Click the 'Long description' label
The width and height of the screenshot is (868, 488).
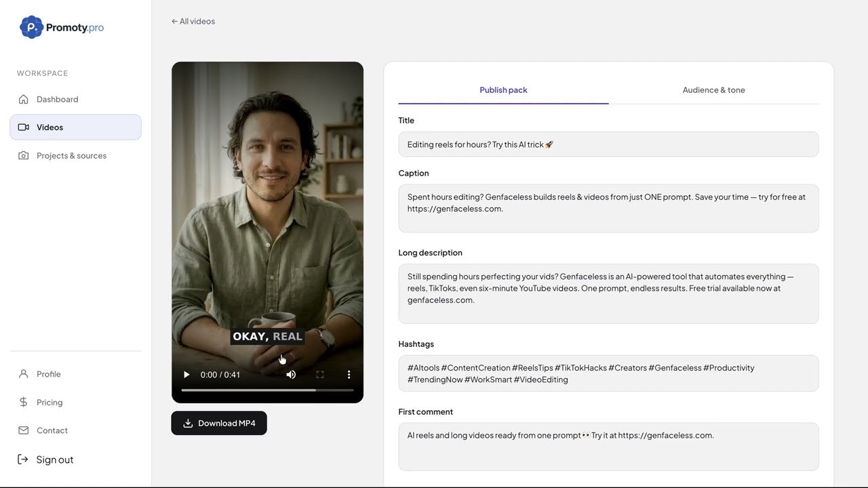coord(430,253)
